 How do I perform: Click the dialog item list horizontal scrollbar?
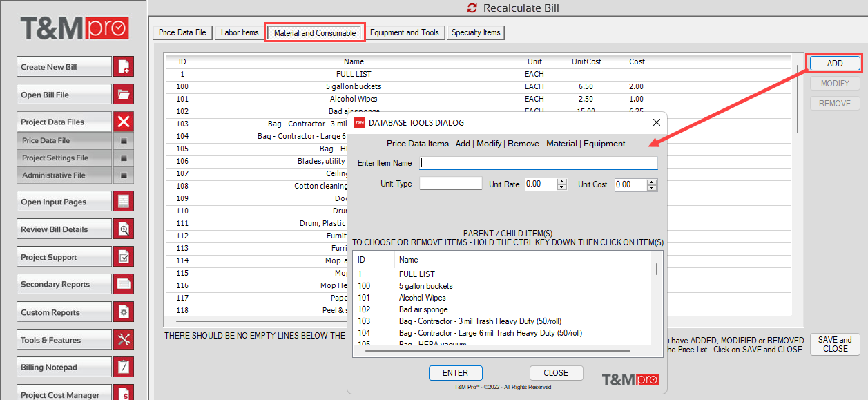(x=499, y=351)
